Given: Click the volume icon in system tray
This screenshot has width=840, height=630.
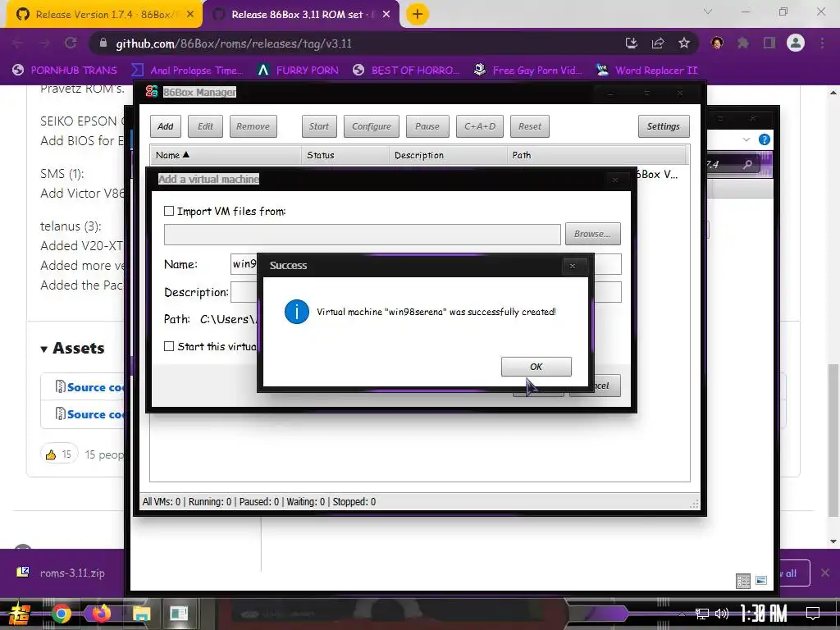Looking at the screenshot, I should click(722, 614).
